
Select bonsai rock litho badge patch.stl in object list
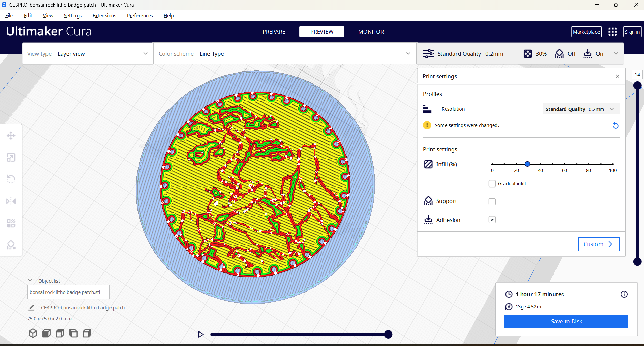68,292
